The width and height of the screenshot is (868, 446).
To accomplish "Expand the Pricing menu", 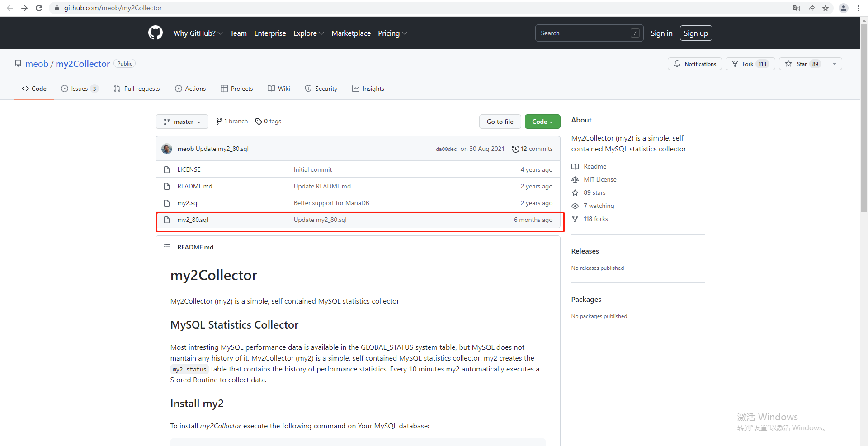I will [x=392, y=33].
